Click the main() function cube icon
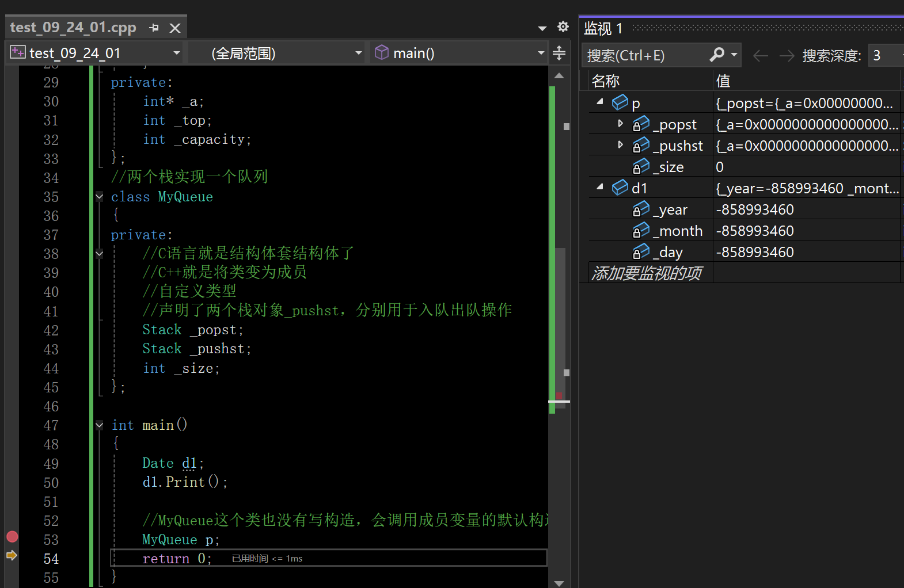904x588 pixels. 381,52
